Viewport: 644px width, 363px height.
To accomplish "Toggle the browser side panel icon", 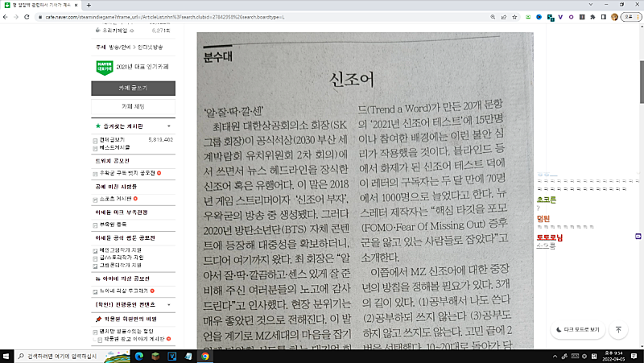I will [603, 17].
